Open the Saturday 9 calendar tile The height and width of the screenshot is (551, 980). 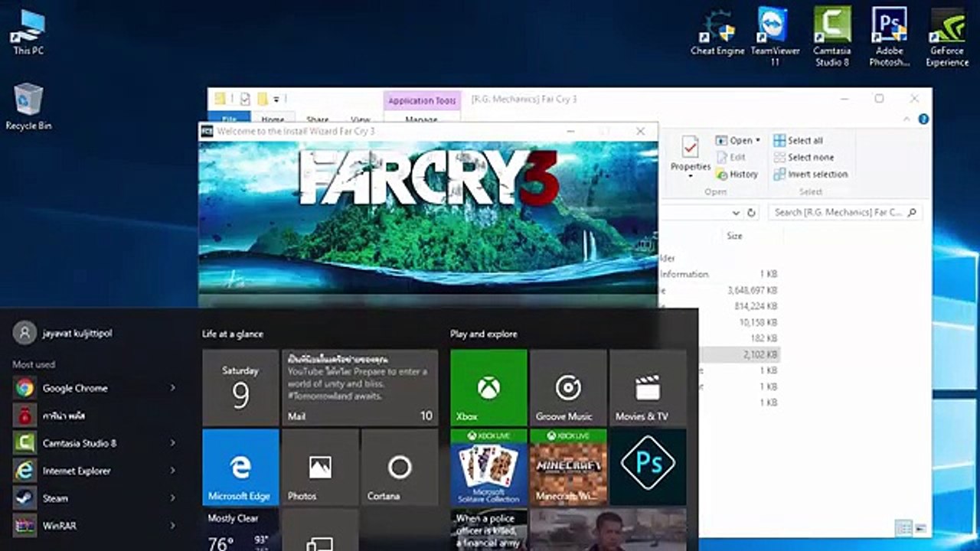[240, 387]
